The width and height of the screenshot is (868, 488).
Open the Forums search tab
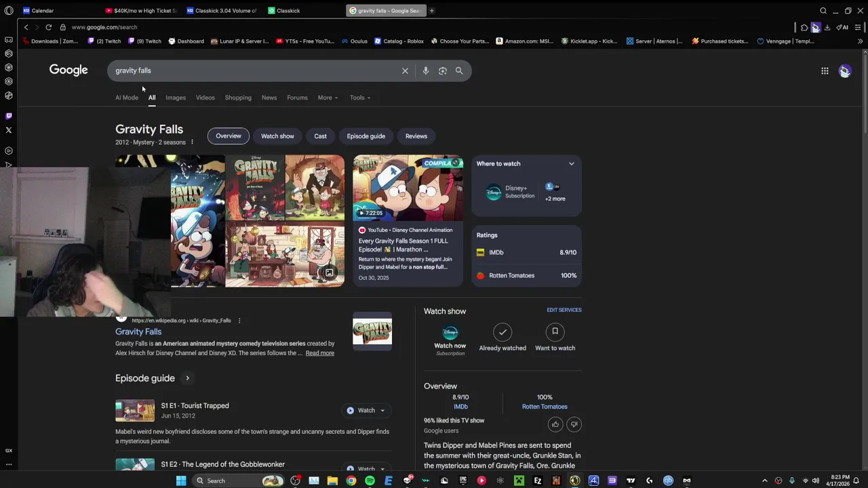[297, 98]
